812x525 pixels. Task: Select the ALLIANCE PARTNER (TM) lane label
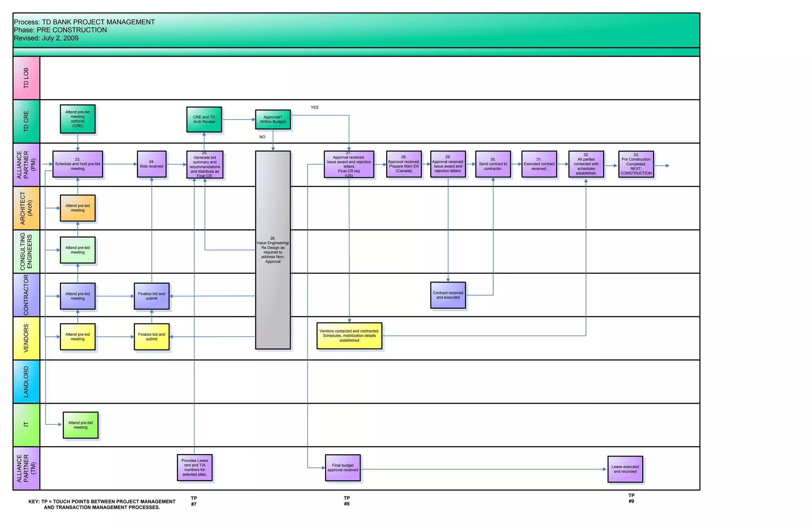(x=26, y=468)
